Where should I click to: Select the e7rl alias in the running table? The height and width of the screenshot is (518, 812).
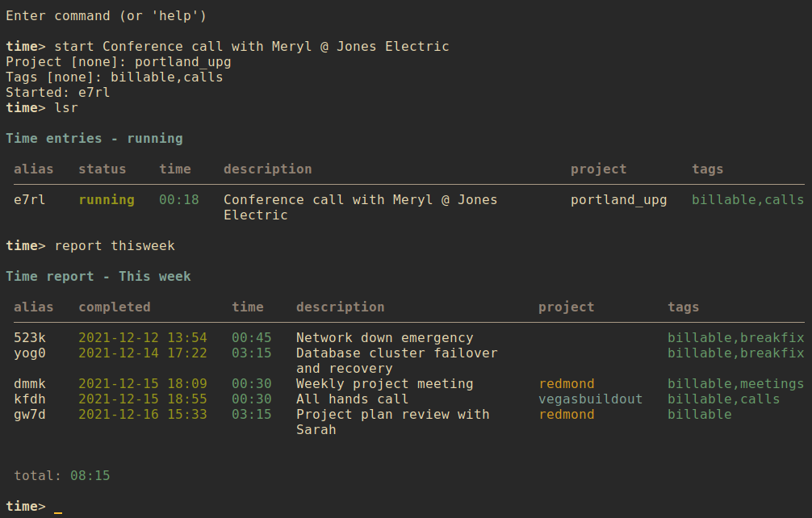click(x=30, y=200)
